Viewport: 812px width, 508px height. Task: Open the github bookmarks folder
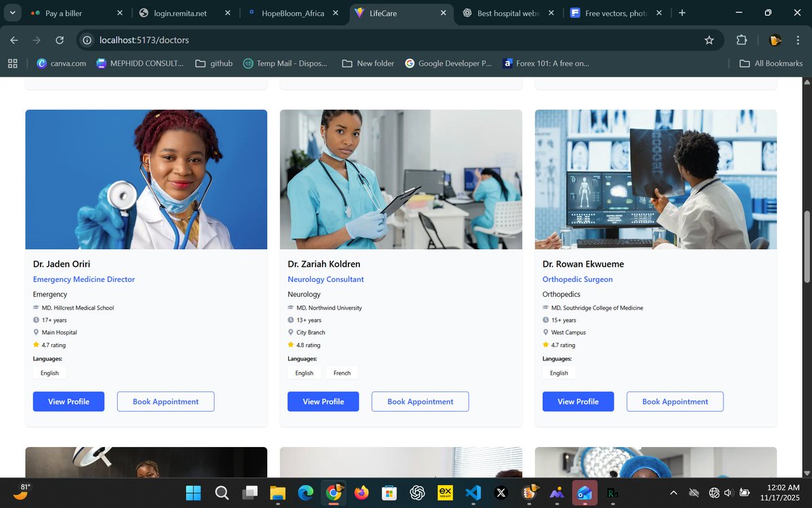pyautogui.click(x=214, y=63)
